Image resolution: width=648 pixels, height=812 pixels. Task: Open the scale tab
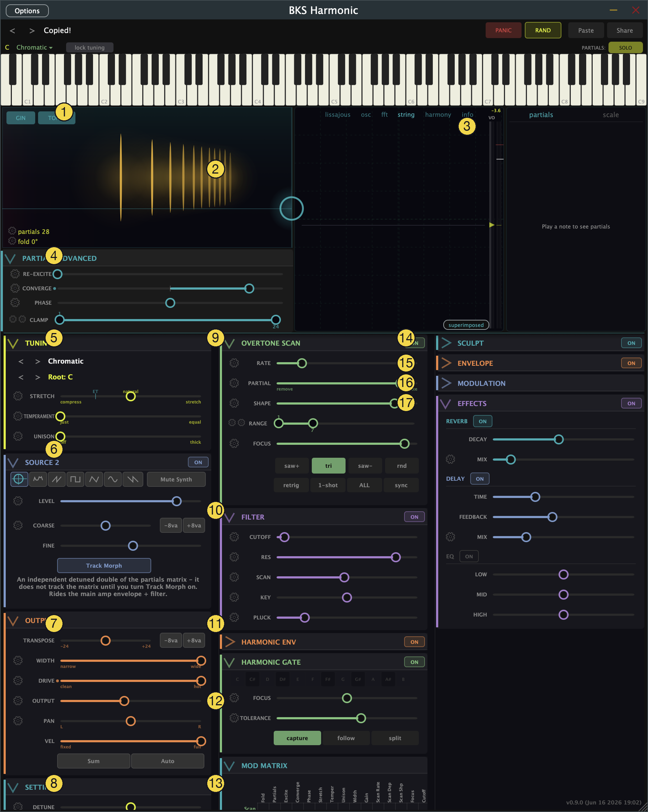(610, 115)
